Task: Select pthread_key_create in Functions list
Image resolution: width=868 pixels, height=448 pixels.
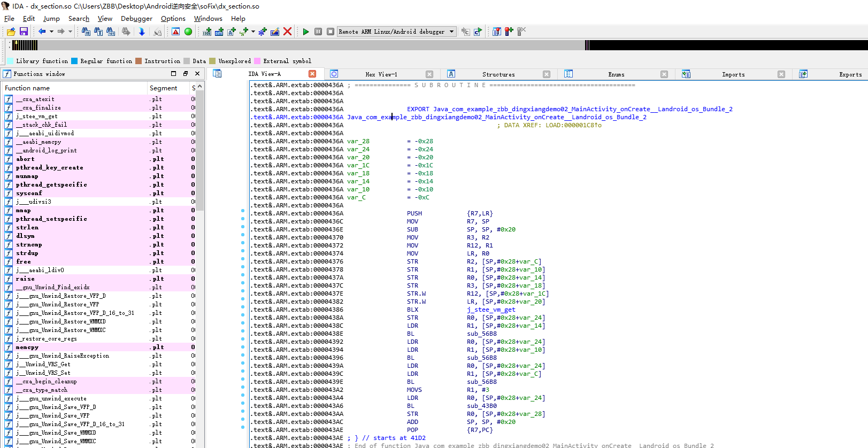Action: (x=49, y=168)
